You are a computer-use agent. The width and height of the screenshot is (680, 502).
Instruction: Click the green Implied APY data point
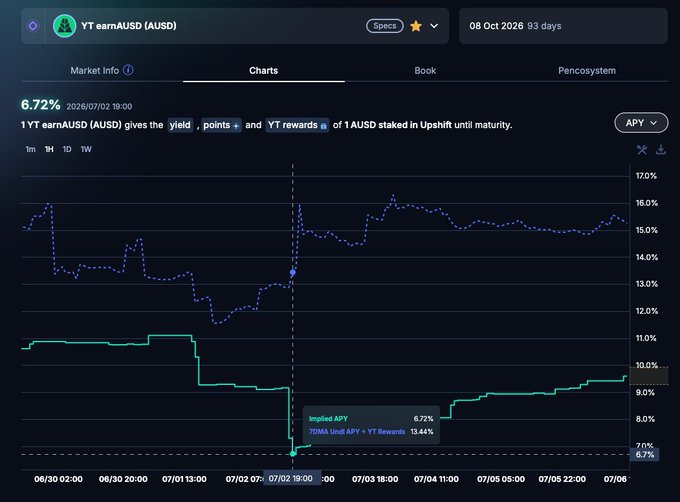(293, 453)
